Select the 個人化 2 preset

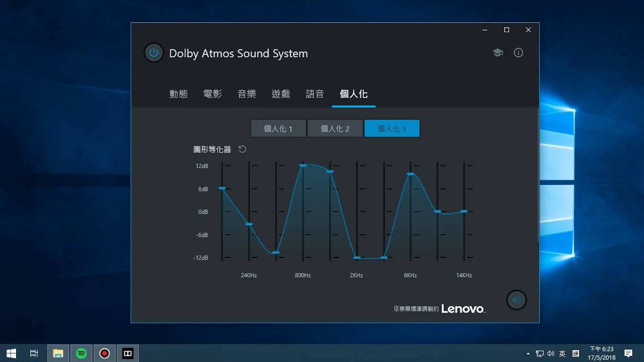pos(335,128)
